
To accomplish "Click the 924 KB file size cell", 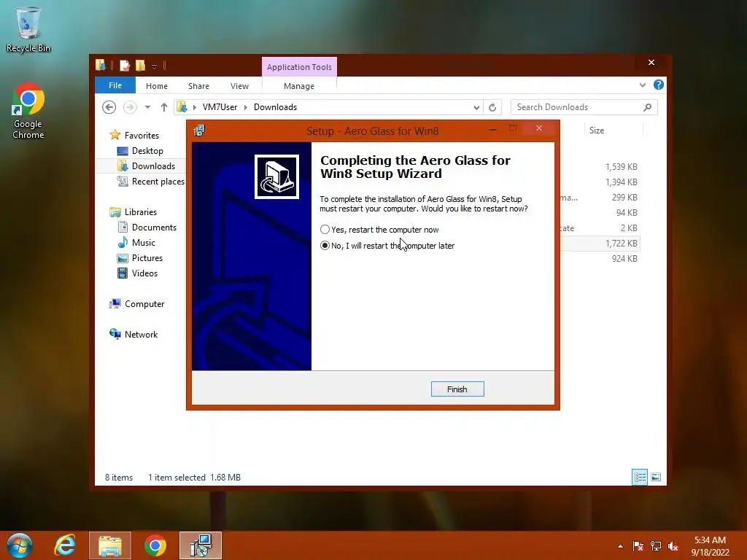I will point(624,259).
